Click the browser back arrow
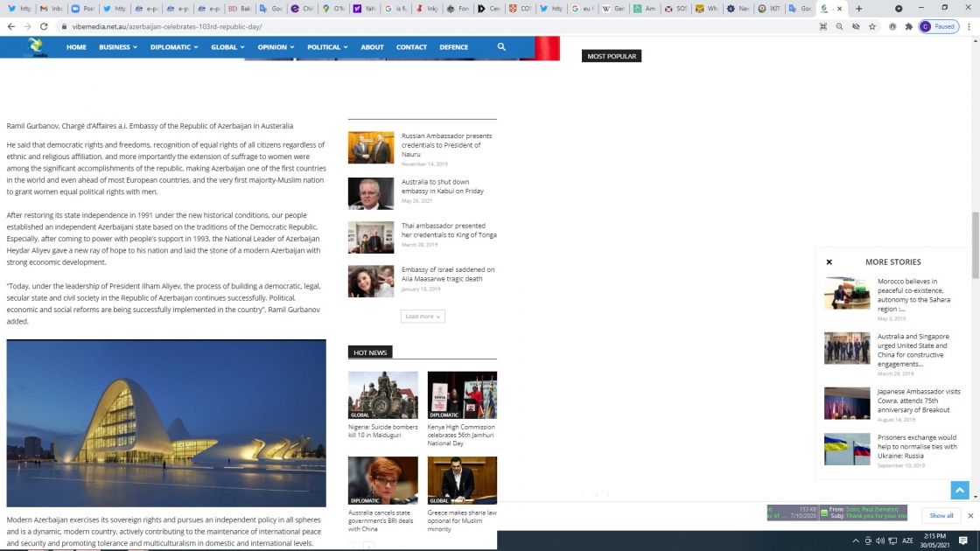 coord(11,27)
